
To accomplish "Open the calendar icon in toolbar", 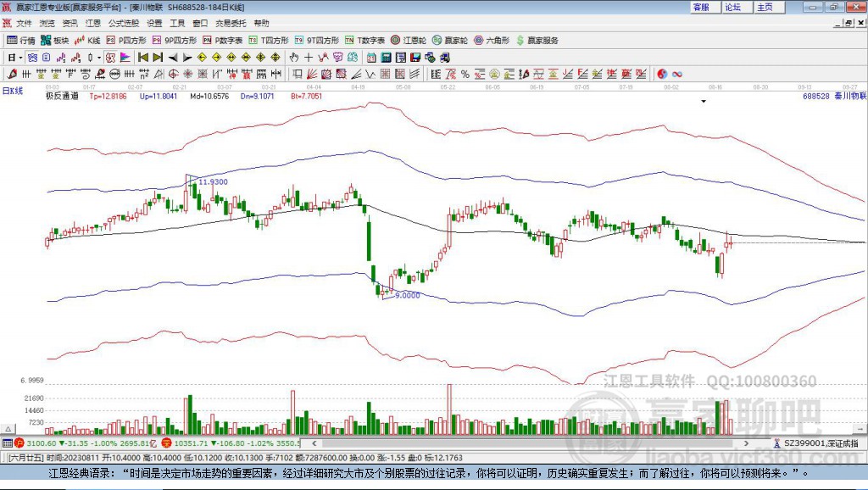I will click(371, 58).
